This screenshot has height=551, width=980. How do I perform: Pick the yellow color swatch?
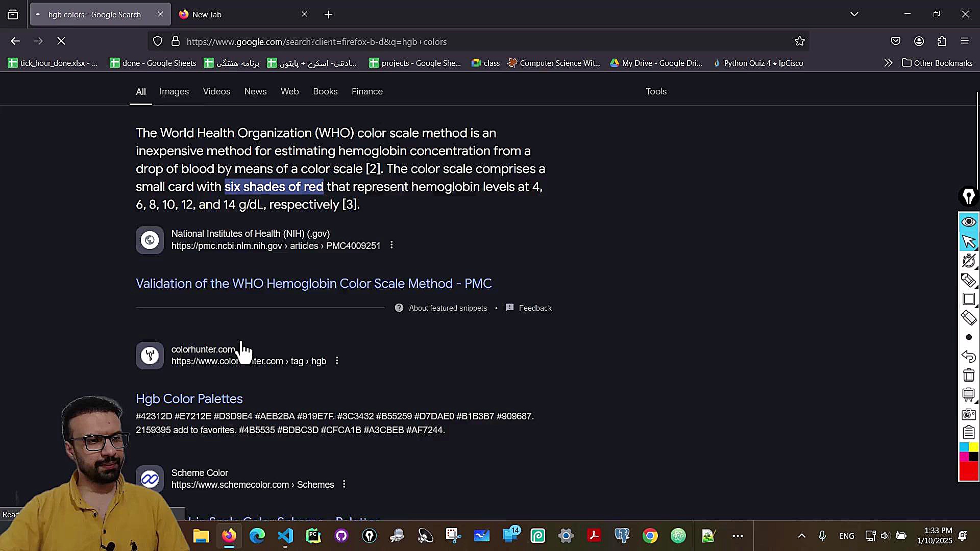pos(974,447)
